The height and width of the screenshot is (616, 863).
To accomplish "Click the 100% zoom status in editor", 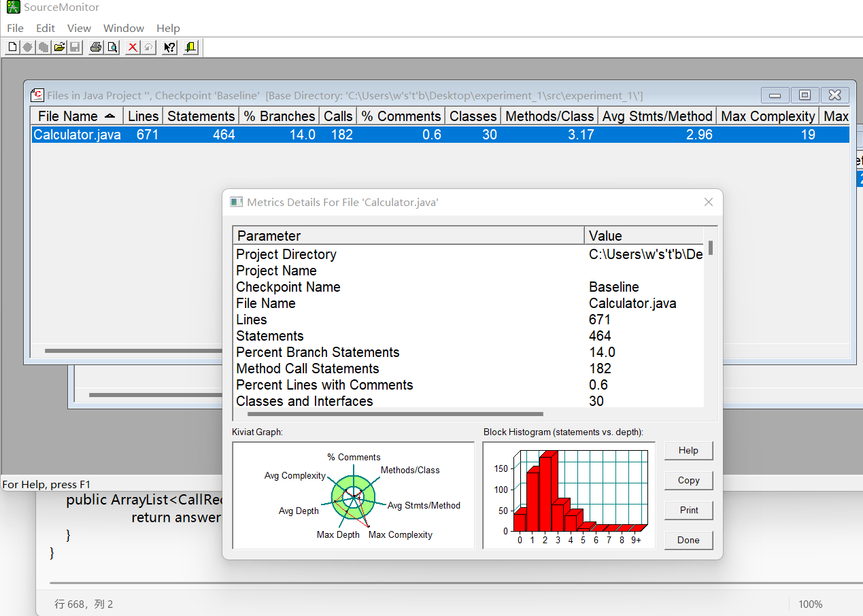I will tap(811, 604).
